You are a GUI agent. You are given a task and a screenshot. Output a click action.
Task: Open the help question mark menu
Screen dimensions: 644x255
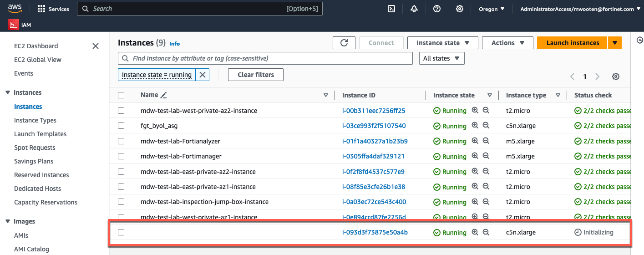click(x=437, y=9)
